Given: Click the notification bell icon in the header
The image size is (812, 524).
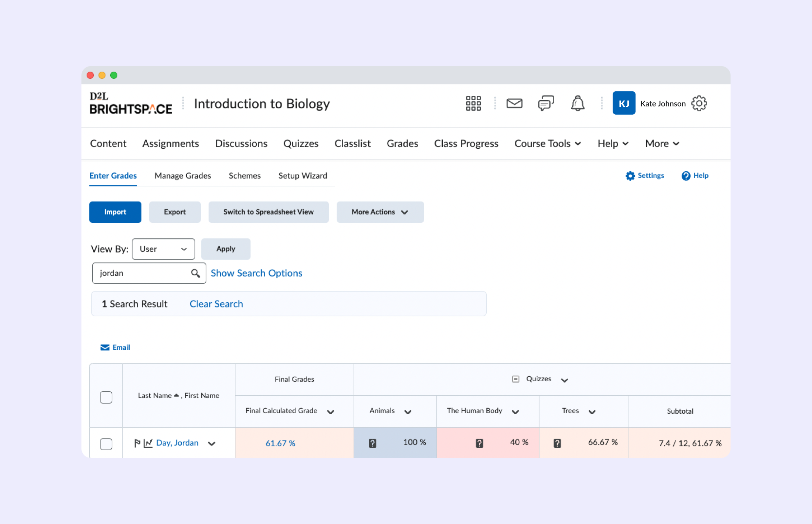Looking at the screenshot, I should pos(577,103).
